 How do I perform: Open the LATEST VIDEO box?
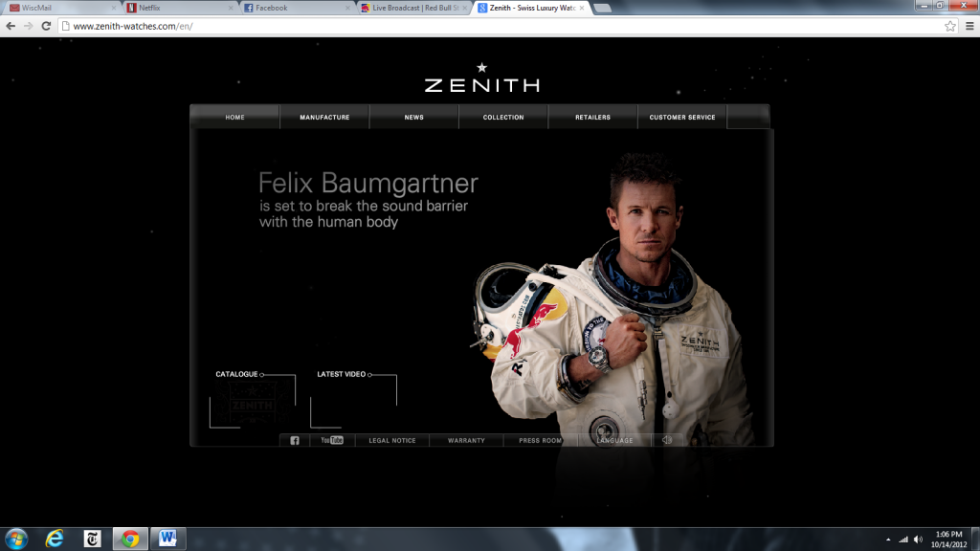354,401
